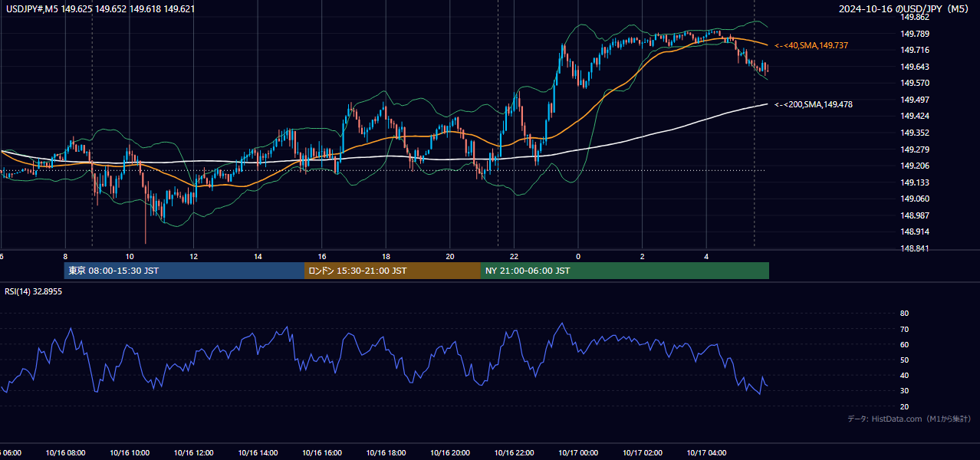Click price axis value 149.862
This screenshot has width=980, height=460.
point(915,17)
